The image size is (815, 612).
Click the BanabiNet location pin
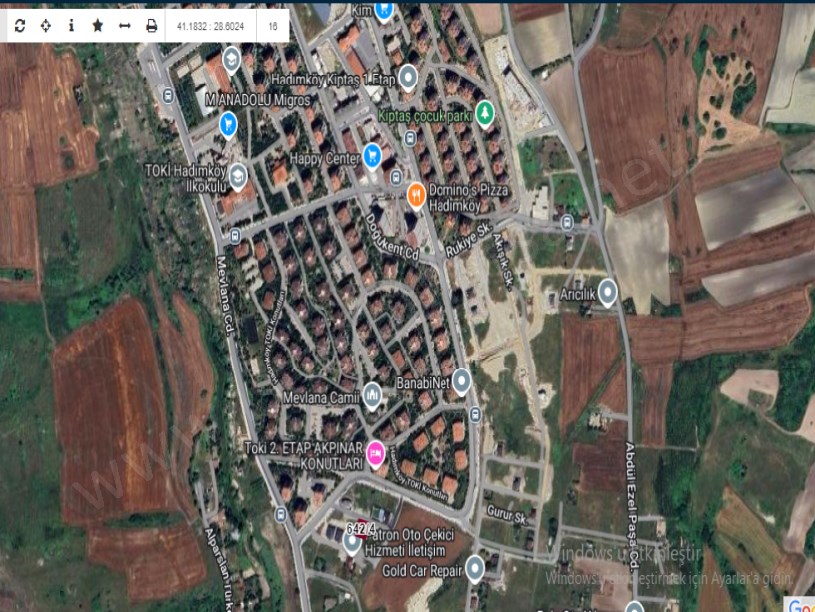click(x=461, y=380)
